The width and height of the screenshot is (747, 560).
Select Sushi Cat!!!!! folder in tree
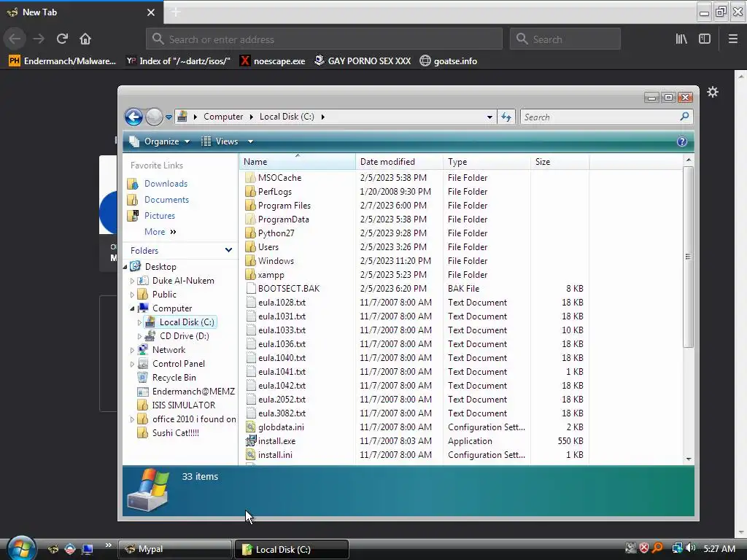click(175, 433)
